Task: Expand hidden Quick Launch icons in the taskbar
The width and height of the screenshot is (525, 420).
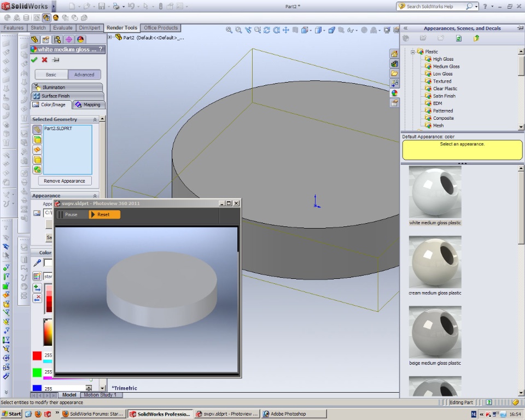Action: point(57,413)
